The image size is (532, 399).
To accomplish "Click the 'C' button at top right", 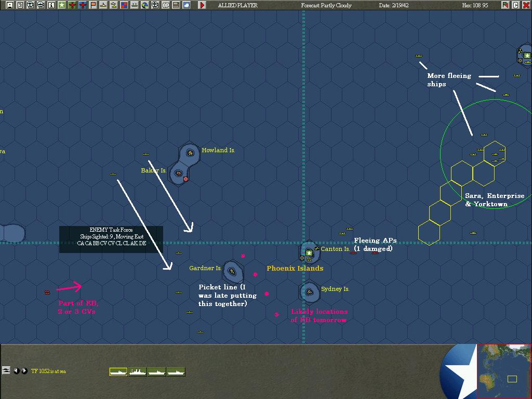I will coord(516,5).
